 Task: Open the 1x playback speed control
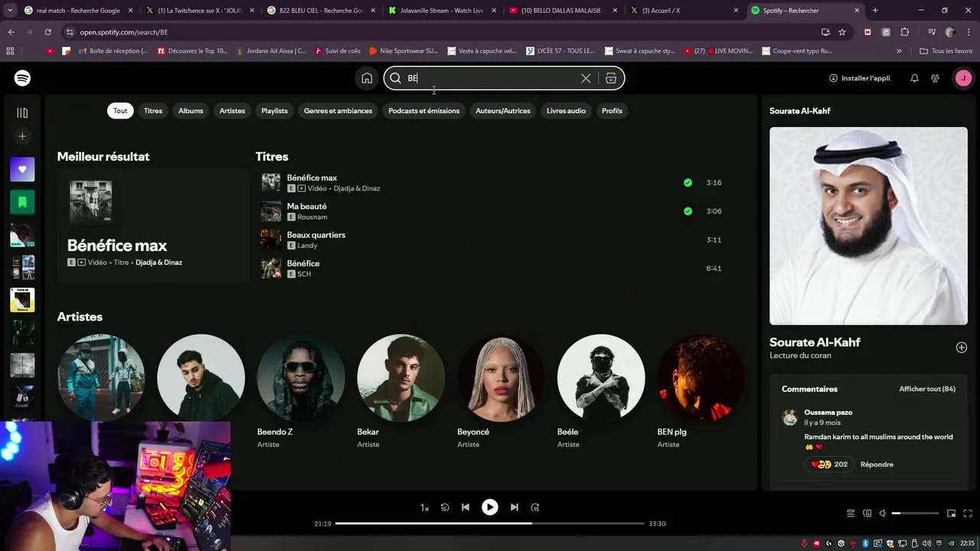pyautogui.click(x=424, y=507)
